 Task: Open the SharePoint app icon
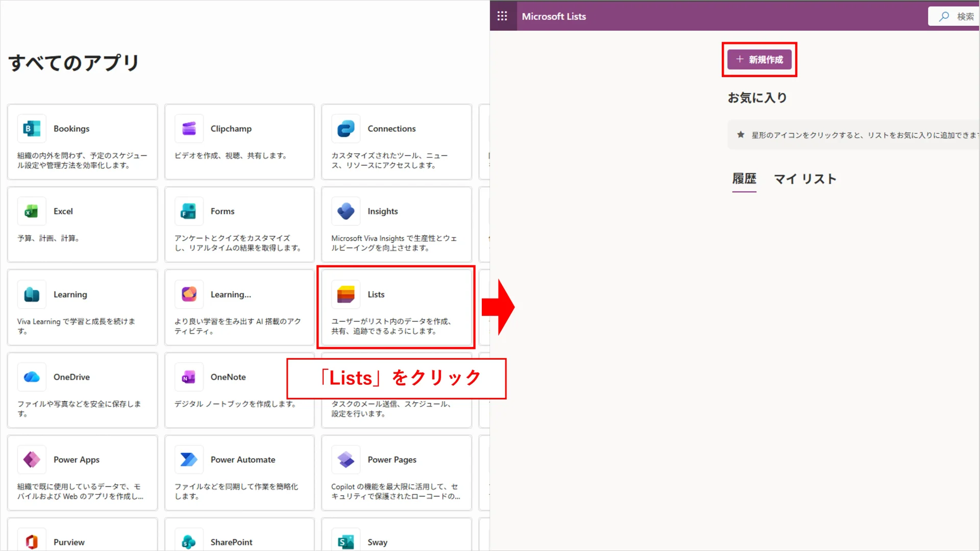pyautogui.click(x=189, y=541)
